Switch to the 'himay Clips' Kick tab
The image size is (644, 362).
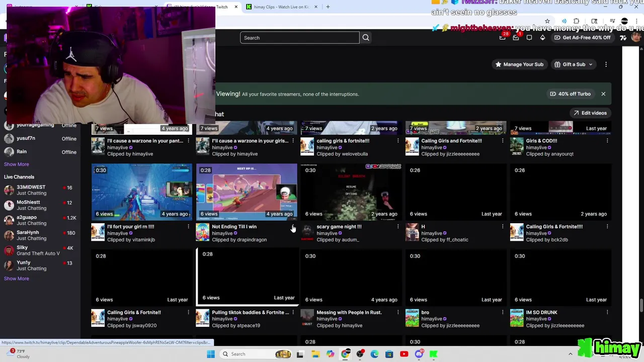281,7
